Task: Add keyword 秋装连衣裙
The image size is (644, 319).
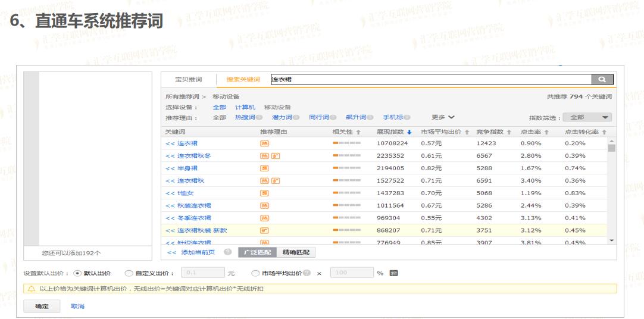Action: 188,205
